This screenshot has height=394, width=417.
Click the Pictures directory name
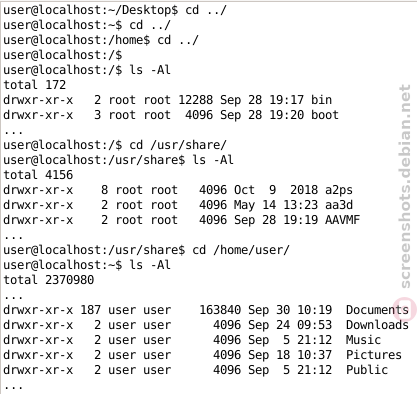tap(374, 355)
